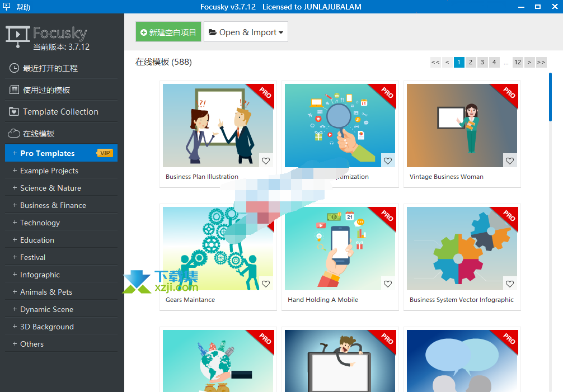Image resolution: width=563 pixels, height=392 pixels.
Task: Go to the next templates page
Action: coord(529,62)
